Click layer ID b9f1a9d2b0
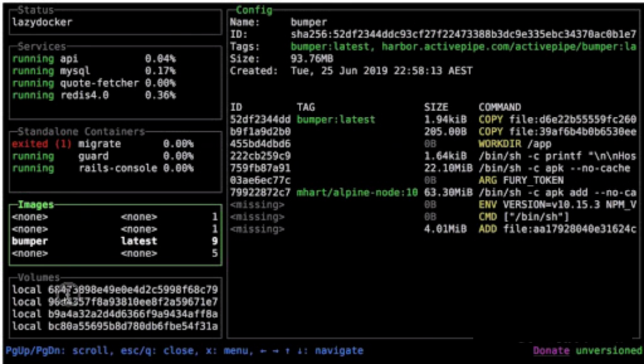Viewport: 644px width, 364px height. tap(260, 132)
